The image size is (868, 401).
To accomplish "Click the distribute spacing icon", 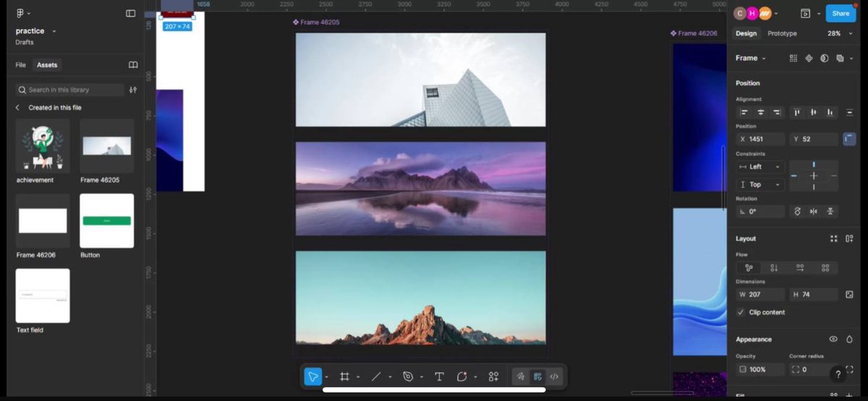I will [x=850, y=112].
